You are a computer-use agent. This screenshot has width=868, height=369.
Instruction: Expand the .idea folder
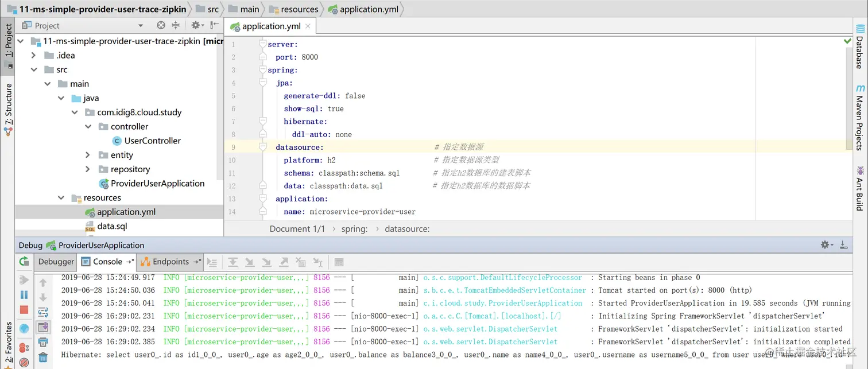(x=33, y=56)
